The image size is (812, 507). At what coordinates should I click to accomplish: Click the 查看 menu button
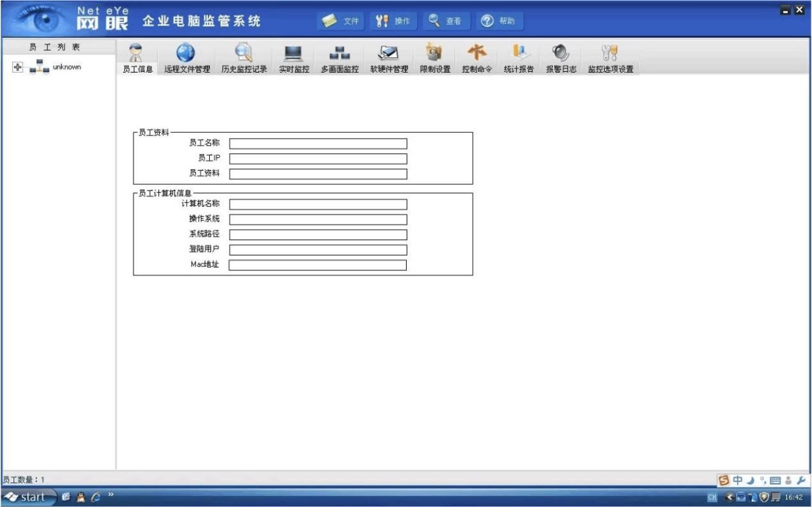click(x=444, y=21)
